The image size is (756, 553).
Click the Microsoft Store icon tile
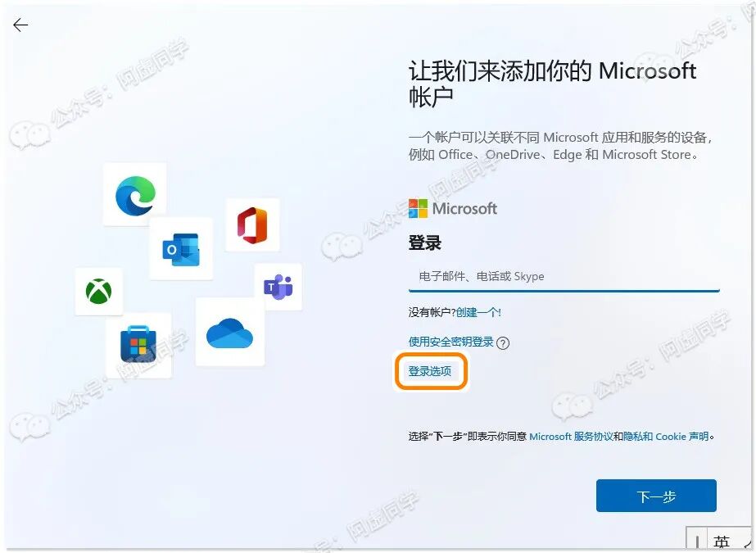pos(139,345)
